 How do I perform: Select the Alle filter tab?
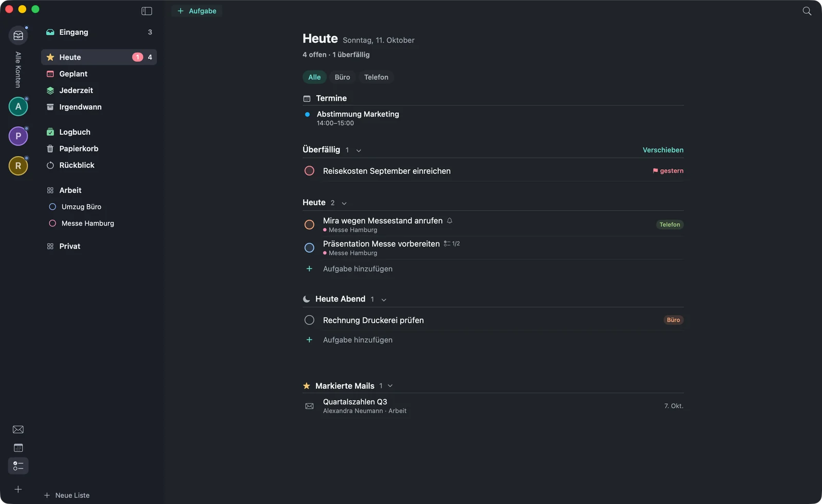point(314,77)
